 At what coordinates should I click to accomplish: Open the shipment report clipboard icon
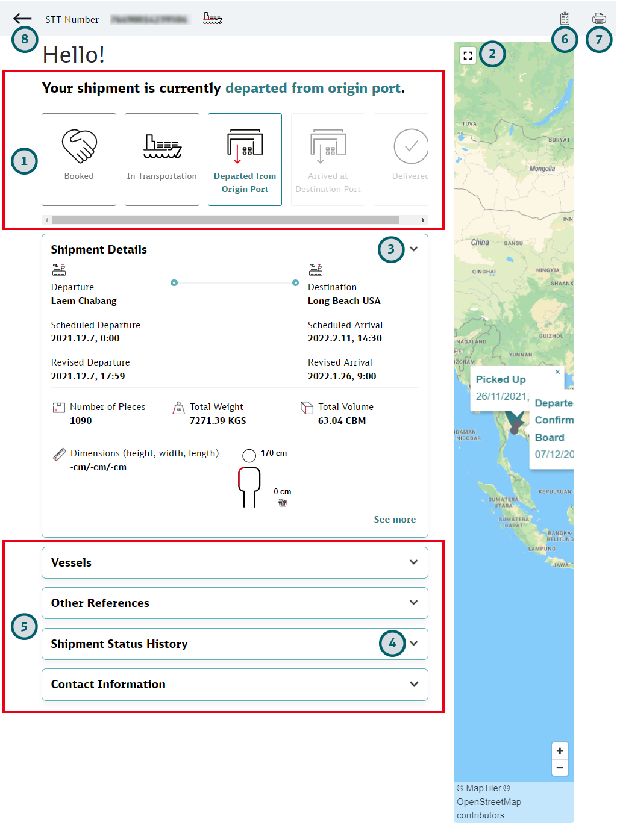[564, 18]
